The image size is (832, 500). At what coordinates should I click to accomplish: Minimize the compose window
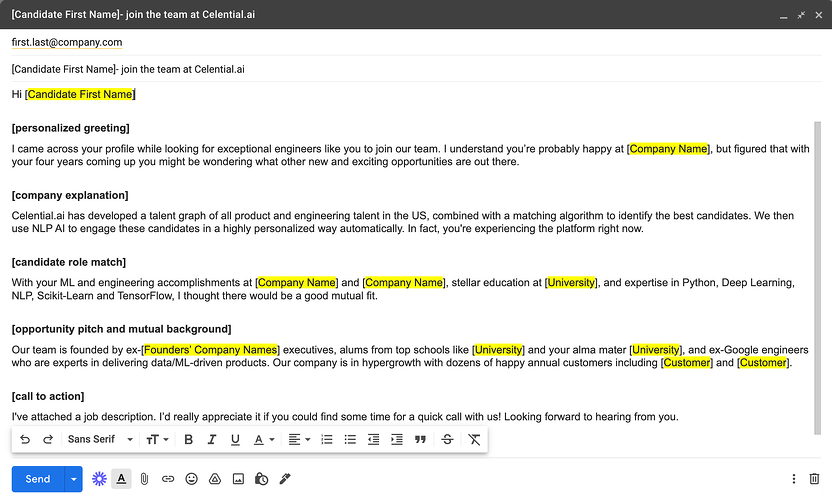click(783, 16)
